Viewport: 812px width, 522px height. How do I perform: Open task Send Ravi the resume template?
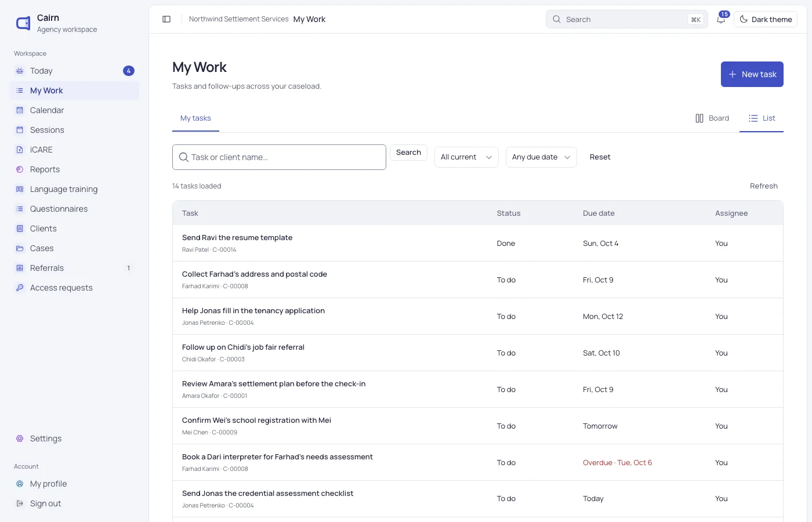click(237, 238)
